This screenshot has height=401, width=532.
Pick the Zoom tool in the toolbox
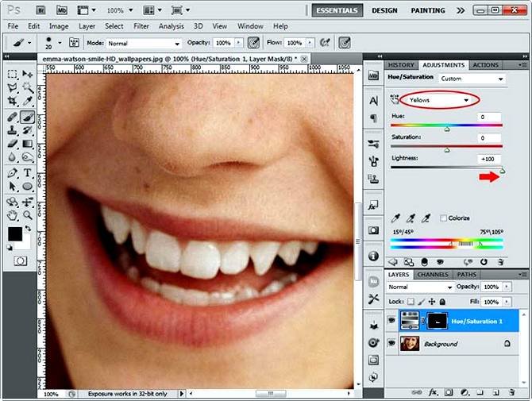click(28, 215)
